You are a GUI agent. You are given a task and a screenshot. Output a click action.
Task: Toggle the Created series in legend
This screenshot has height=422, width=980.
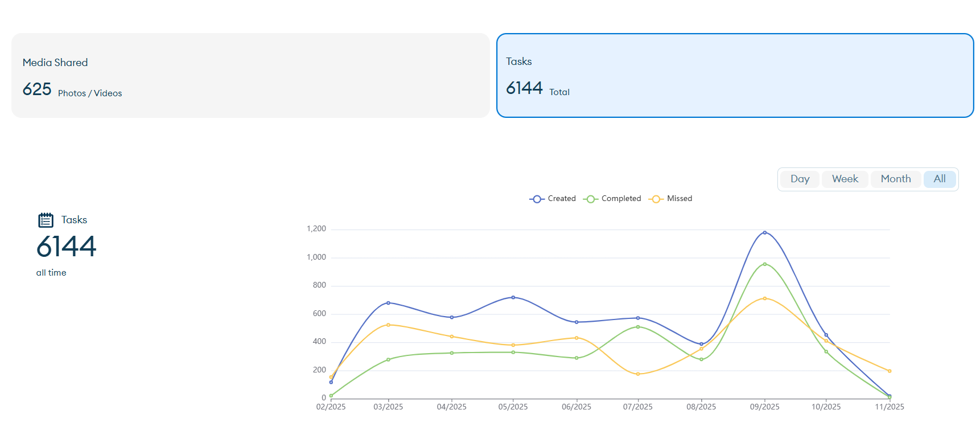(x=553, y=199)
